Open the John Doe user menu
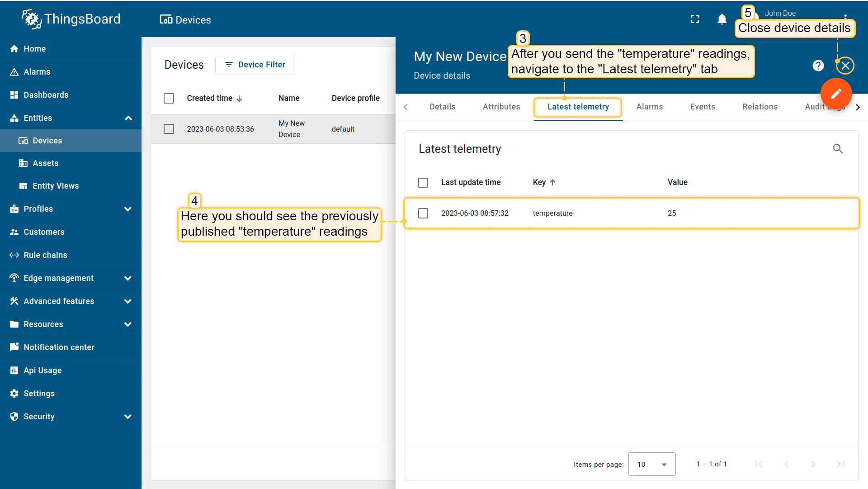 pos(780,13)
